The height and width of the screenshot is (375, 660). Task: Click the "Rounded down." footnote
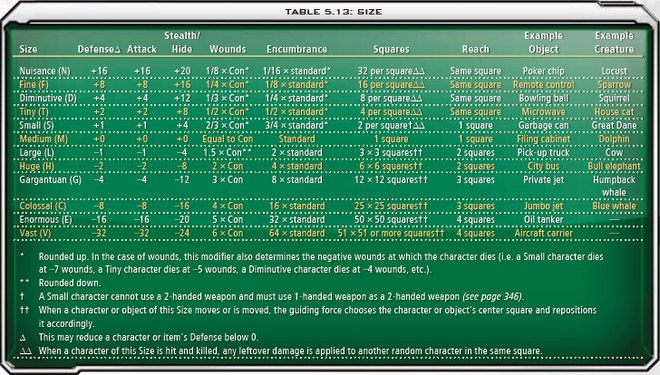point(70,283)
